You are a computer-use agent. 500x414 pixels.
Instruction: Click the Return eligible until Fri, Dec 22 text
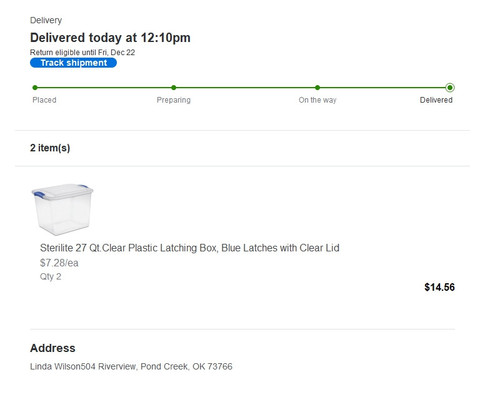coord(82,52)
